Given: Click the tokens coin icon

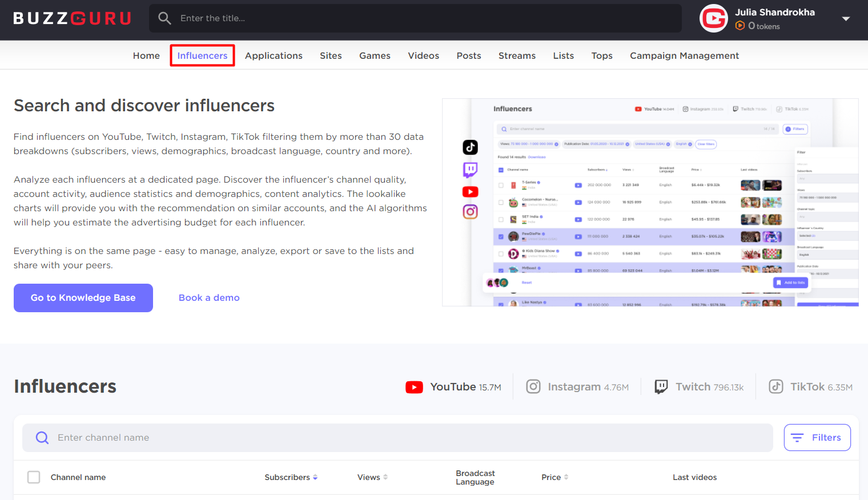Looking at the screenshot, I should [x=740, y=26].
